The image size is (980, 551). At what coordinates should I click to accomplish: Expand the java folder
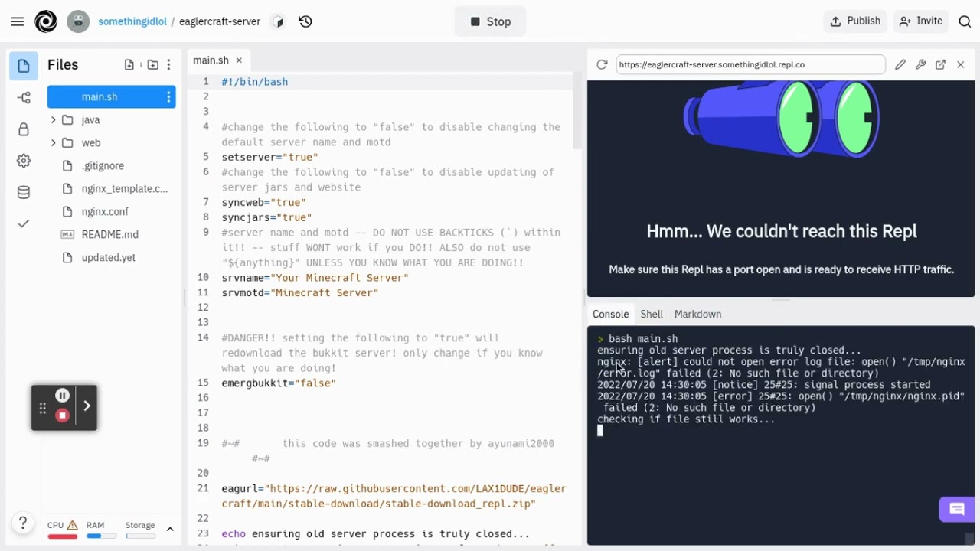[53, 120]
